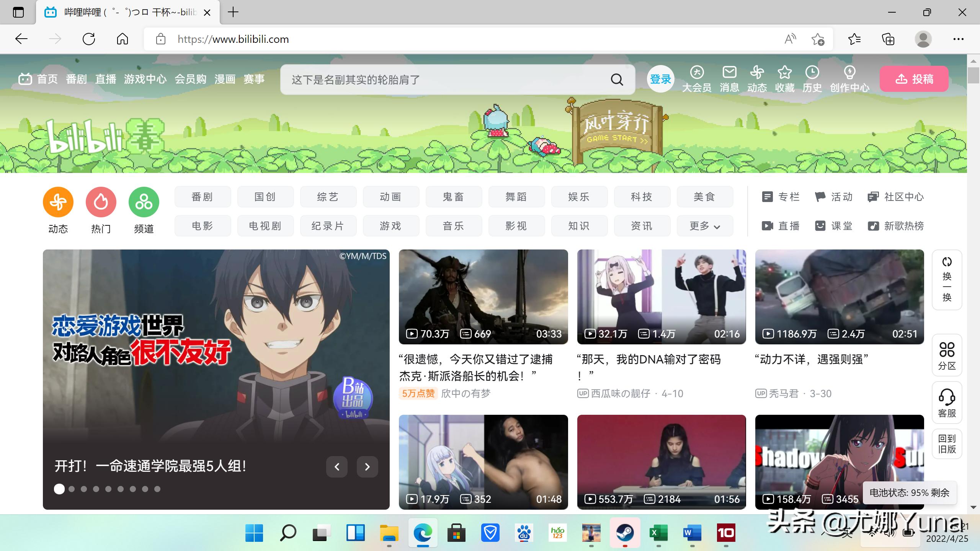Open the 消息 (messages) icon
The image size is (980, 551).
click(729, 78)
